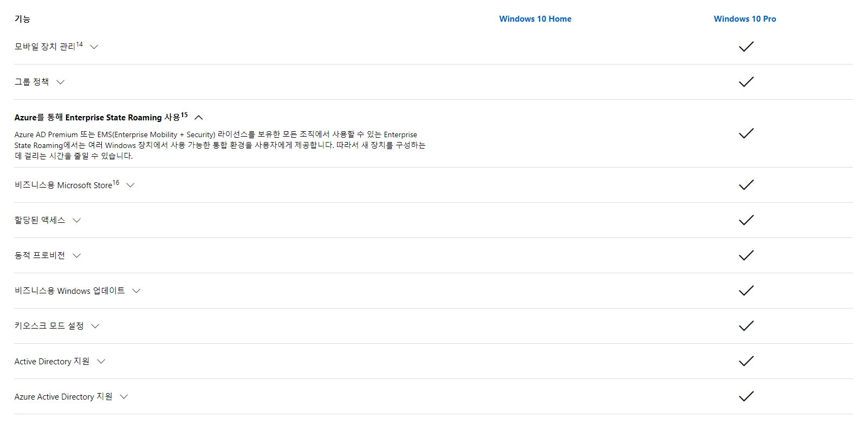Click the Active Directory 지원 label

pyautogui.click(x=52, y=361)
